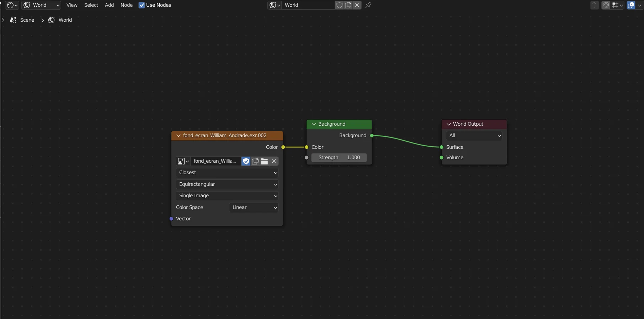Screen dimensions: 644x319
Task: Browse images with the image picker icon
Action: [183, 161]
